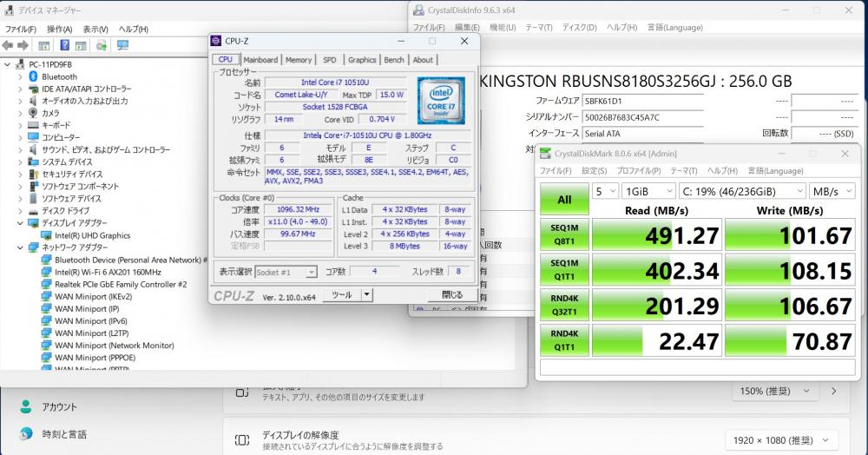Open CrystalDiskInfo ディスク(D) menu
The width and height of the screenshot is (868, 455).
(579, 27)
